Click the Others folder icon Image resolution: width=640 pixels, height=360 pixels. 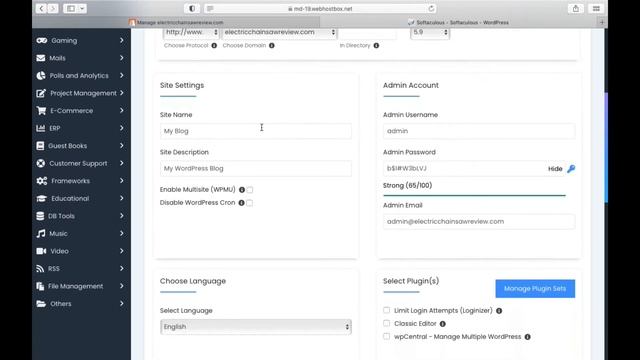(x=41, y=304)
